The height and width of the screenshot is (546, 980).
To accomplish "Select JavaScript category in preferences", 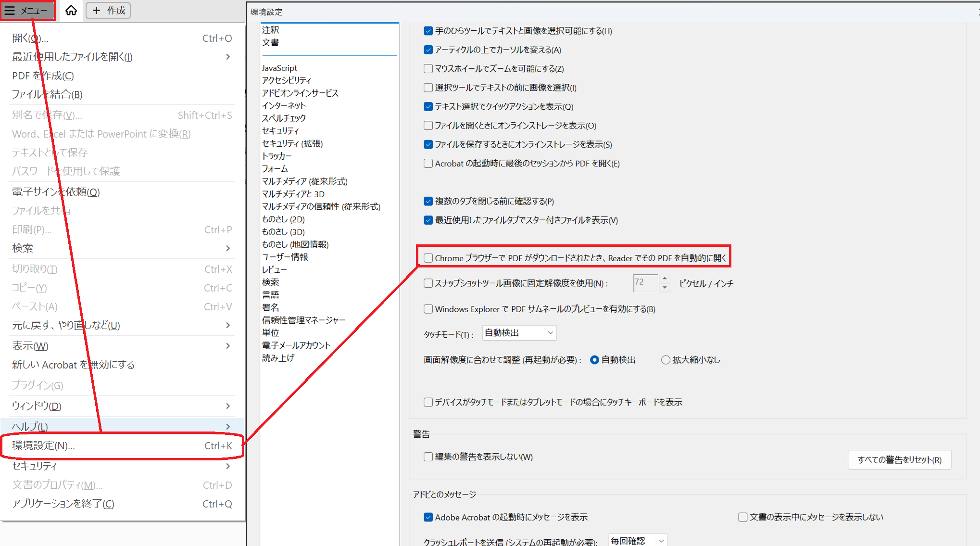I will coord(279,68).
